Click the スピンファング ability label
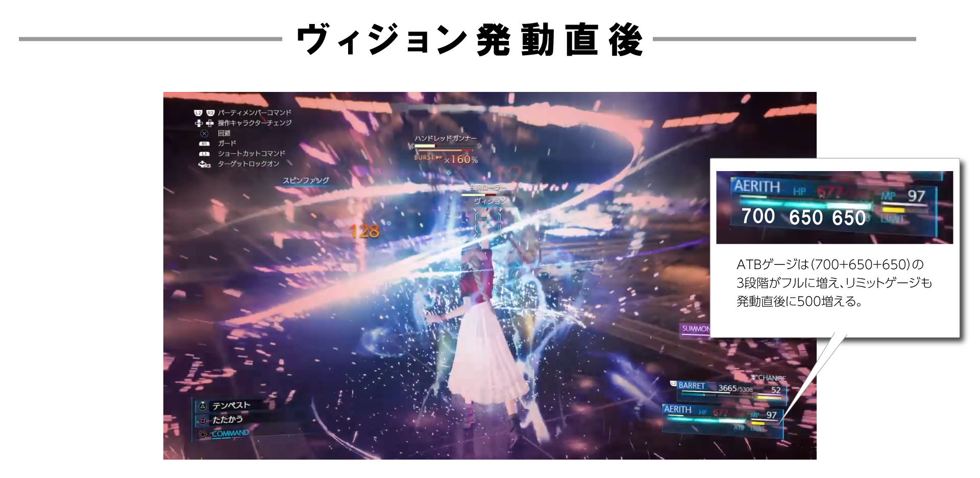980x478 pixels. [306, 180]
